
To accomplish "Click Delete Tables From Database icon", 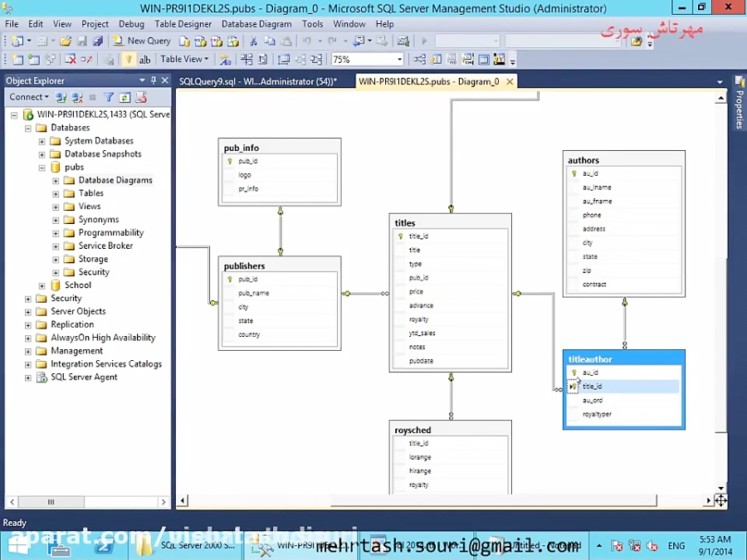I will 70,60.
